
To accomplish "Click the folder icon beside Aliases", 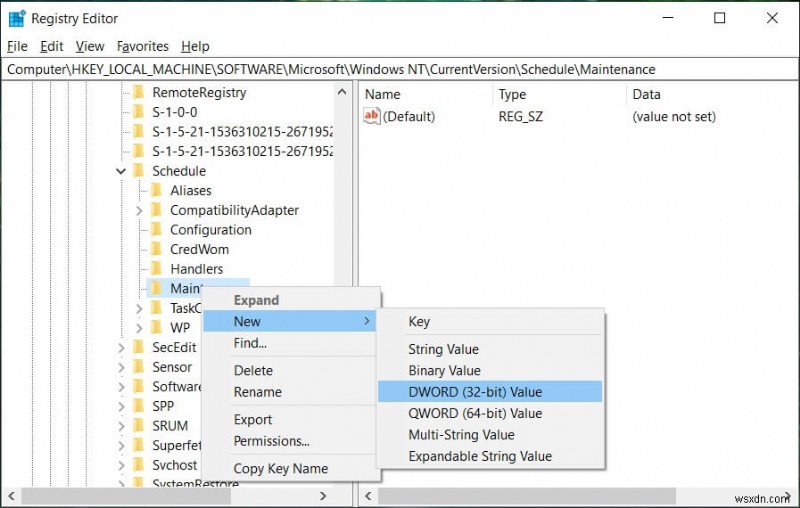I will click(156, 190).
